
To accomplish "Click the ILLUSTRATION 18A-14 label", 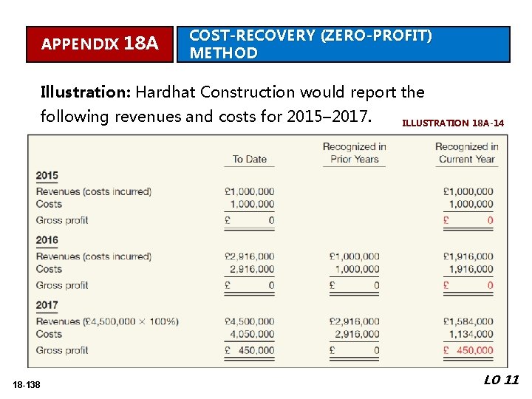I will (453, 123).
